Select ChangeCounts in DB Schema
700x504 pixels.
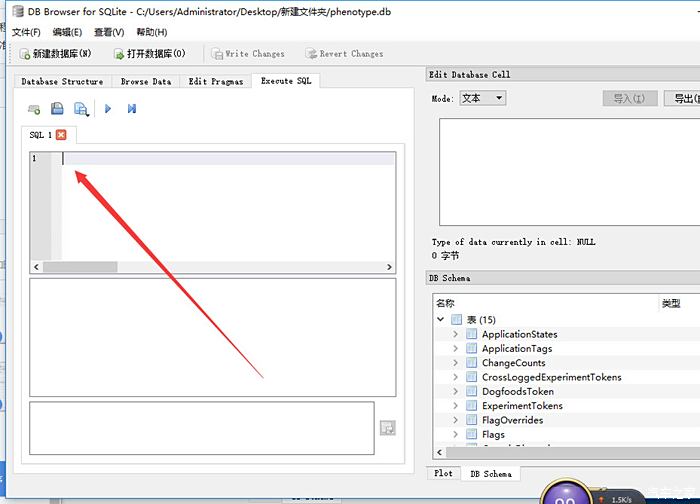(x=513, y=362)
